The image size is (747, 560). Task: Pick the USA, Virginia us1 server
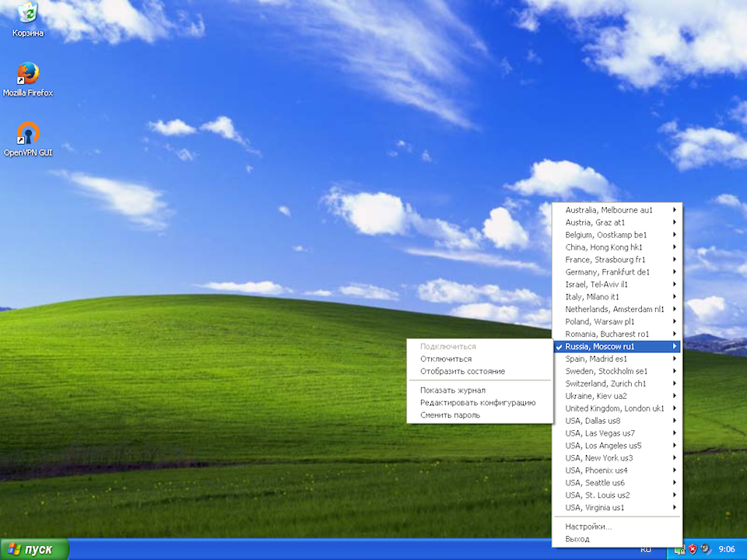point(617,508)
